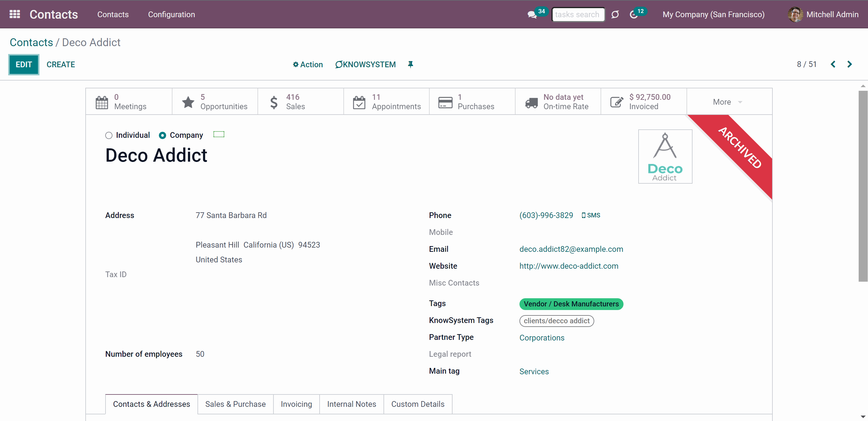Open the activities clock icon with 12 badge
Image resolution: width=868 pixels, height=421 pixels.
click(x=633, y=14)
